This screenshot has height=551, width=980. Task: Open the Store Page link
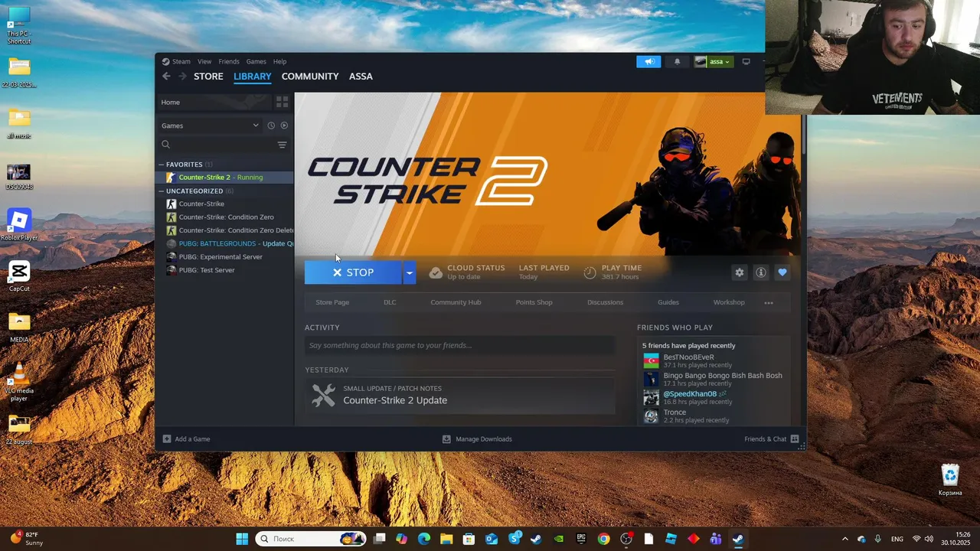[x=332, y=302]
